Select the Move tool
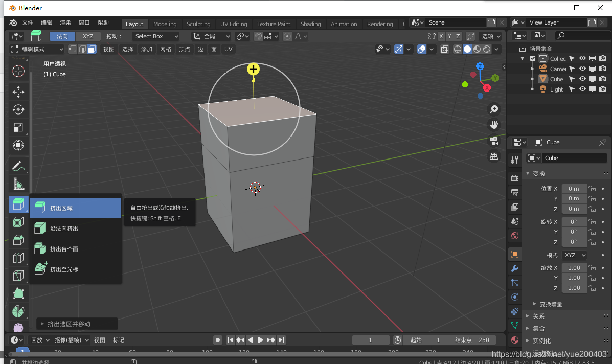Viewport: 612px width, 364px height. (18, 92)
